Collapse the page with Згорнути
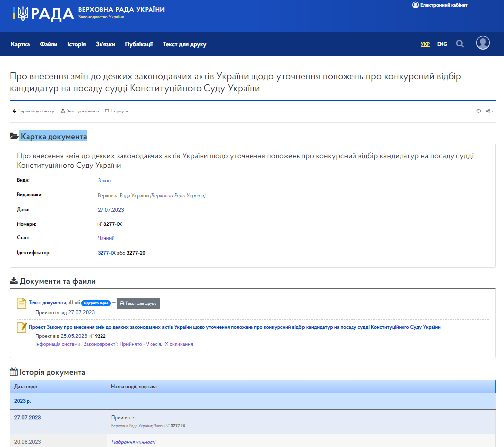 click(x=118, y=111)
